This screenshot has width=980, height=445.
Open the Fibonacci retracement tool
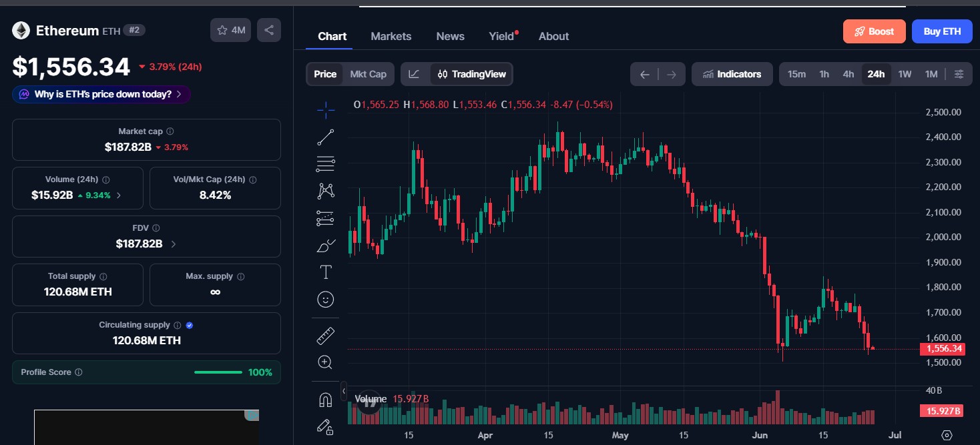[x=326, y=163]
